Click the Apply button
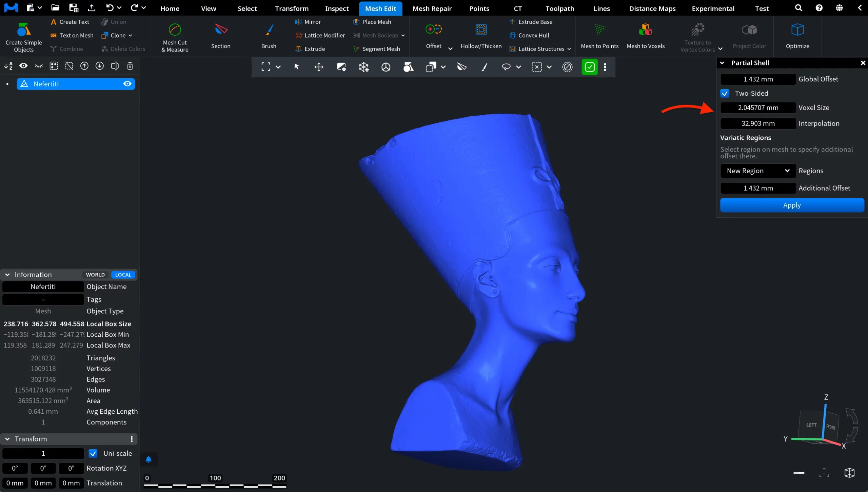Screen dimensions: 868x492 pyautogui.click(x=792, y=205)
